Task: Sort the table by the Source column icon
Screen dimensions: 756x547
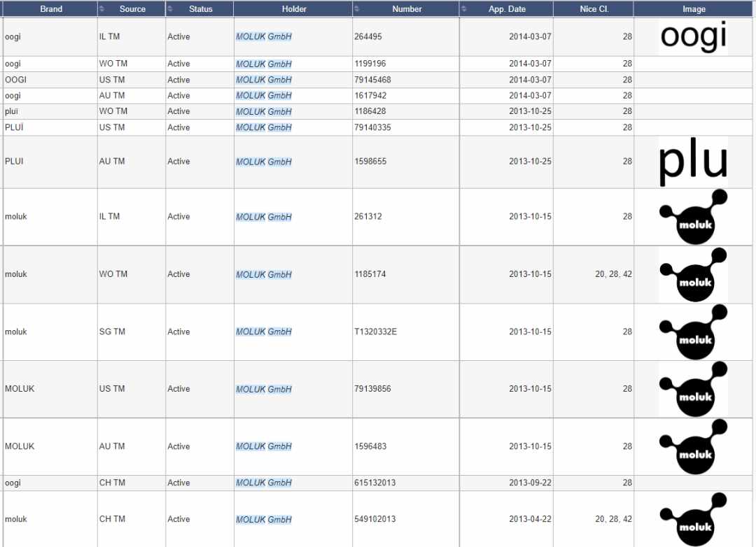Action: pos(101,8)
